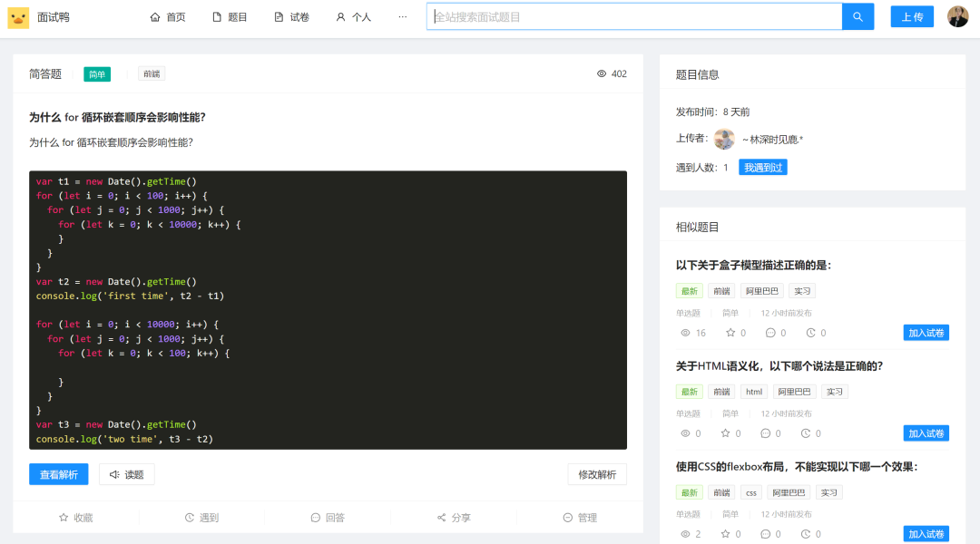Click 阿里巴巴 tag under flexbox question

click(x=789, y=492)
